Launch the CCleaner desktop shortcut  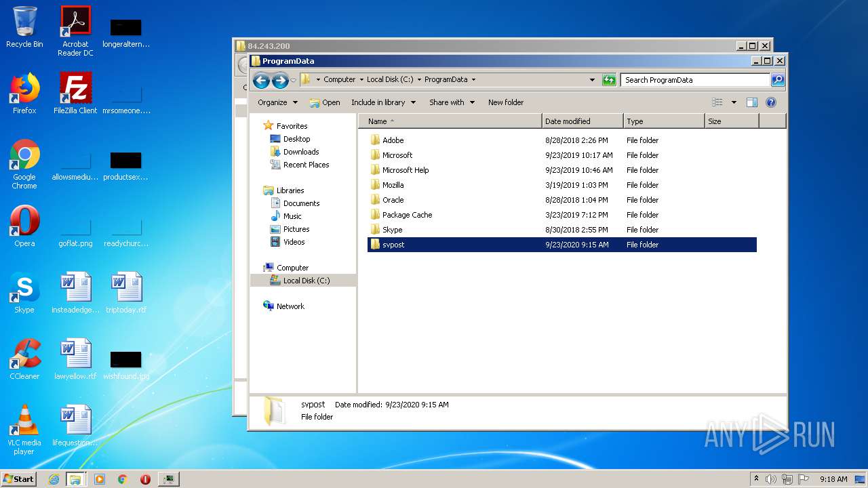click(24, 359)
